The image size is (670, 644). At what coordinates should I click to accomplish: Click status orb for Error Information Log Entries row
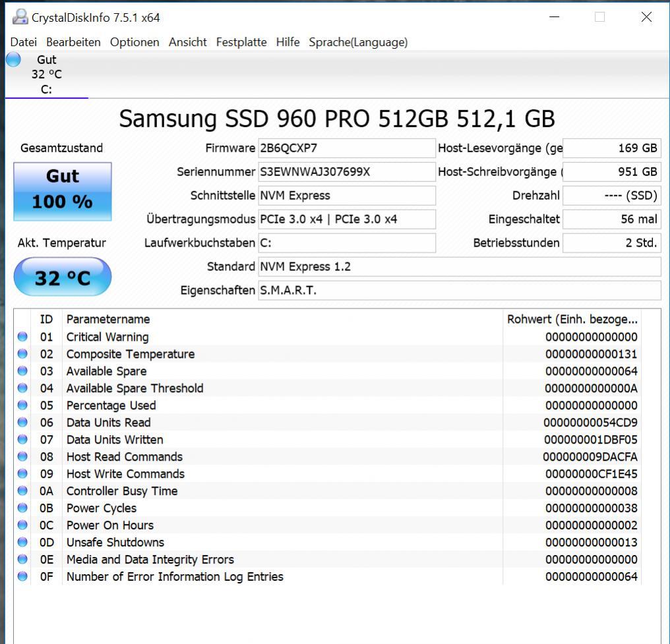22,576
